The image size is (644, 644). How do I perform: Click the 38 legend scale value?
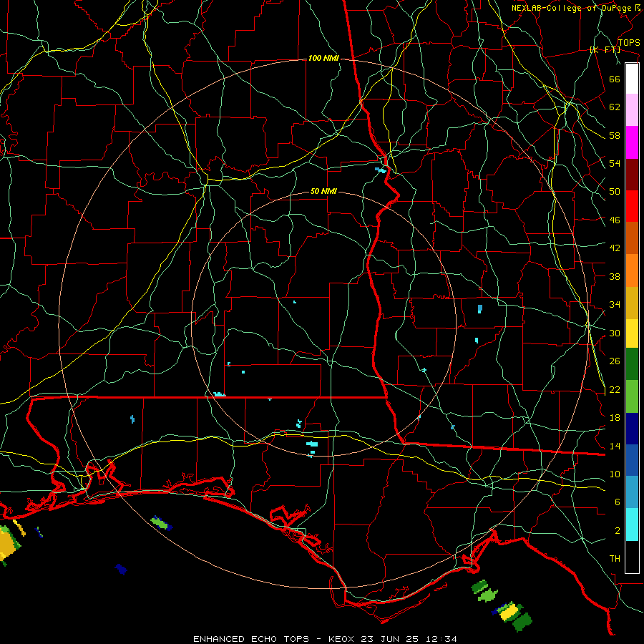pyautogui.click(x=615, y=276)
